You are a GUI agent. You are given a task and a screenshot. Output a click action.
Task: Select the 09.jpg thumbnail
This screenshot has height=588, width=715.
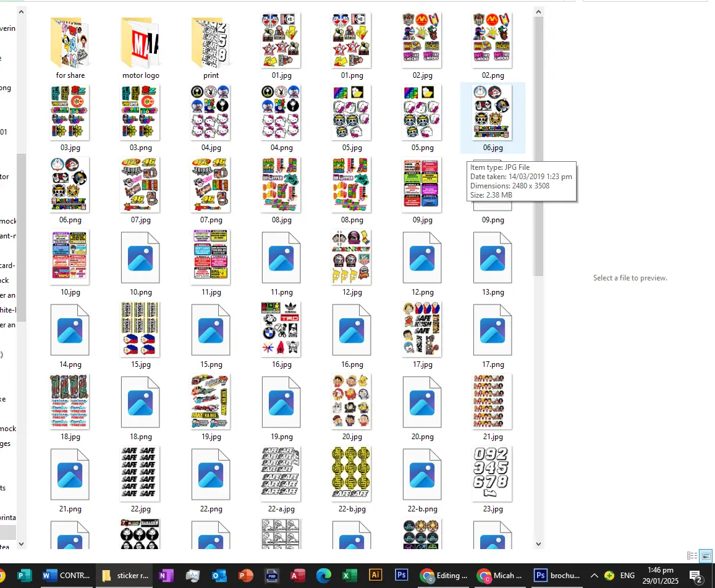click(x=422, y=185)
